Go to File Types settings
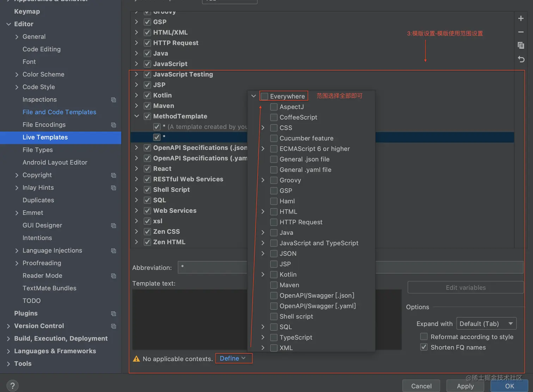 click(38, 150)
